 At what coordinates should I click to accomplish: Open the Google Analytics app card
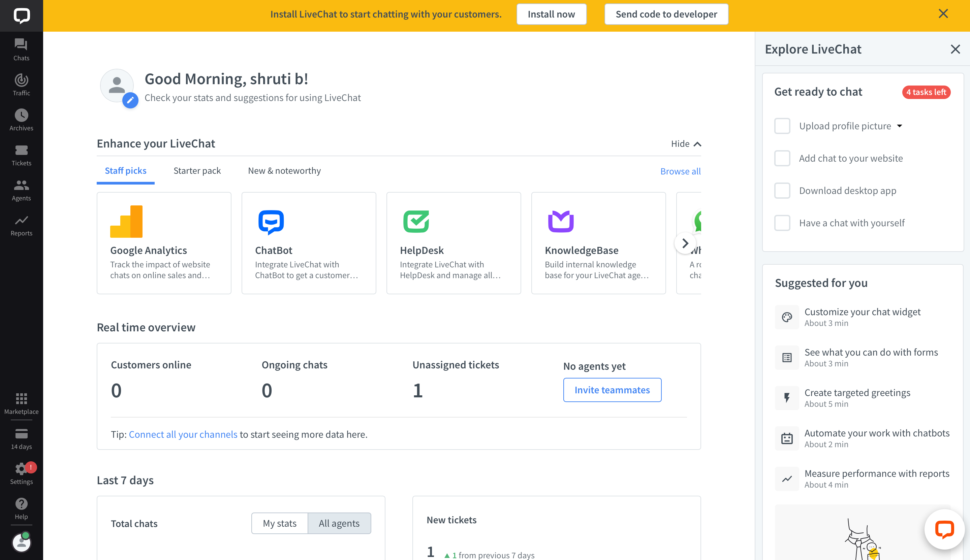click(164, 243)
